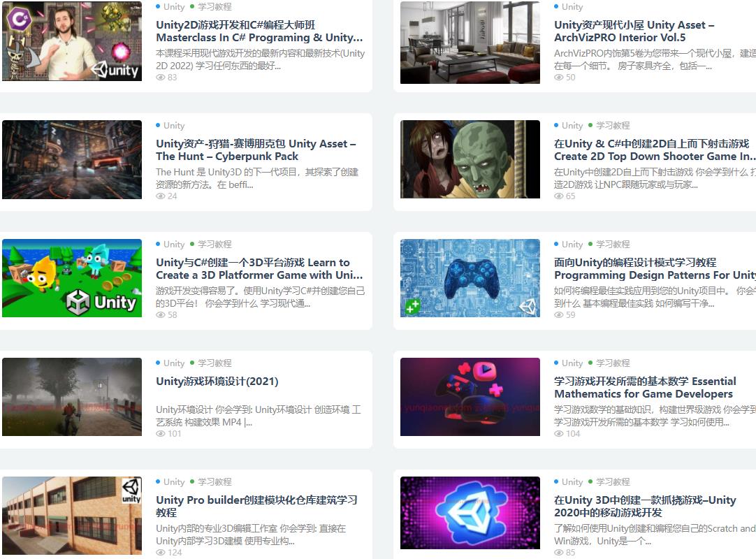Open The Hunt Cyberpunk Pack thumbnail
Screen dimensions: 756x559
72,159
